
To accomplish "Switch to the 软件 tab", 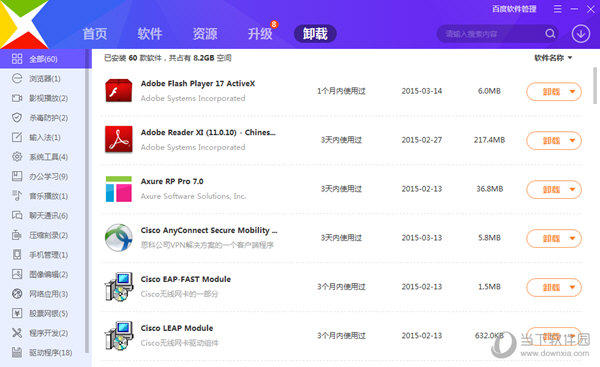I will tap(150, 34).
